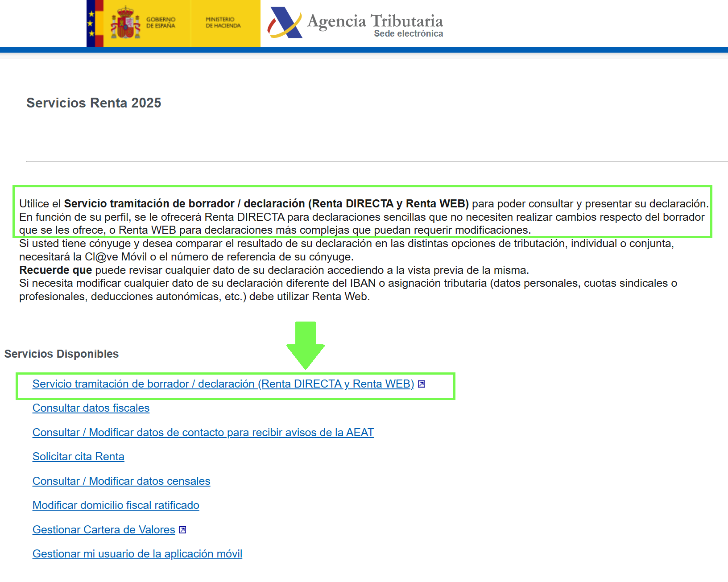Click the Gobierno de España coat of arms logo
728x582 pixels.
tap(126, 22)
